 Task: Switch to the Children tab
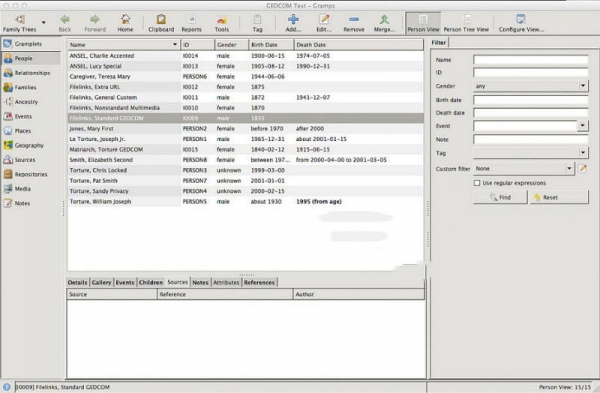pos(150,282)
